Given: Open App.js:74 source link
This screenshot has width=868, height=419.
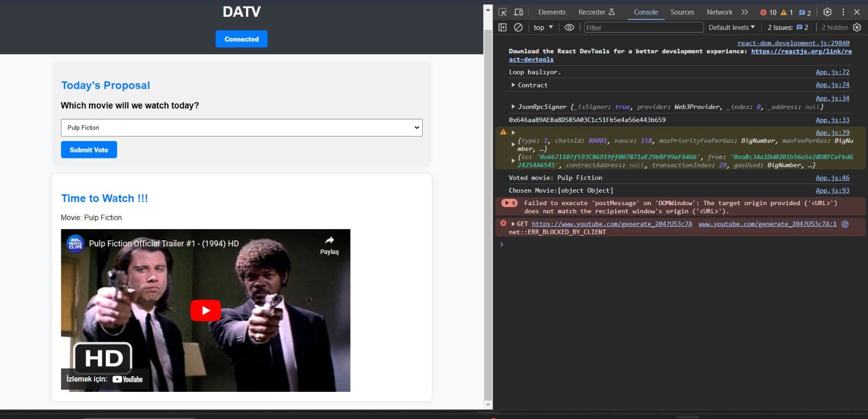Looking at the screenshot, I should point(833,85).
